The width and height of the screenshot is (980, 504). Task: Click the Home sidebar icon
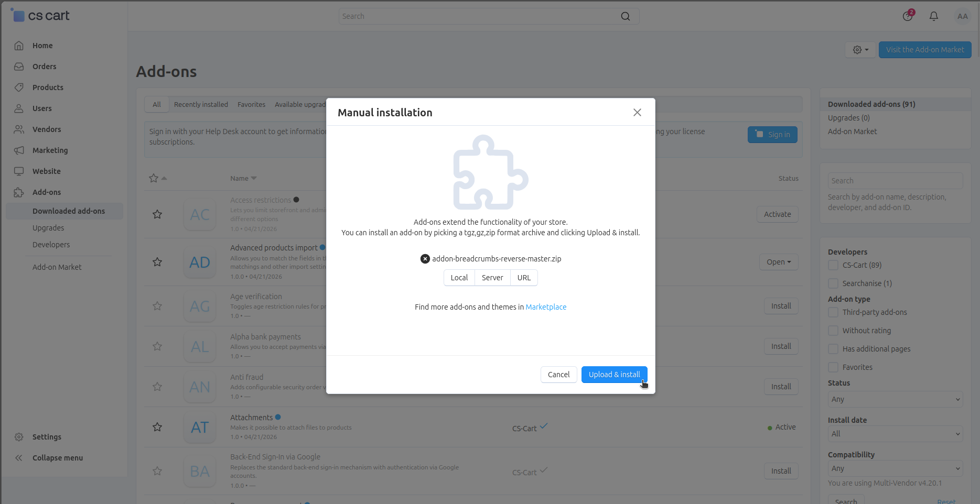click(19, 46)
